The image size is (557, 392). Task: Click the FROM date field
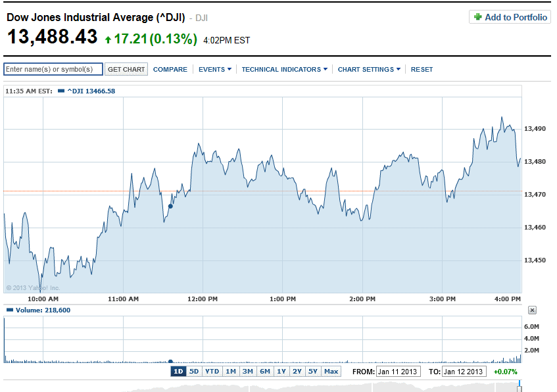tap(398, 372)
